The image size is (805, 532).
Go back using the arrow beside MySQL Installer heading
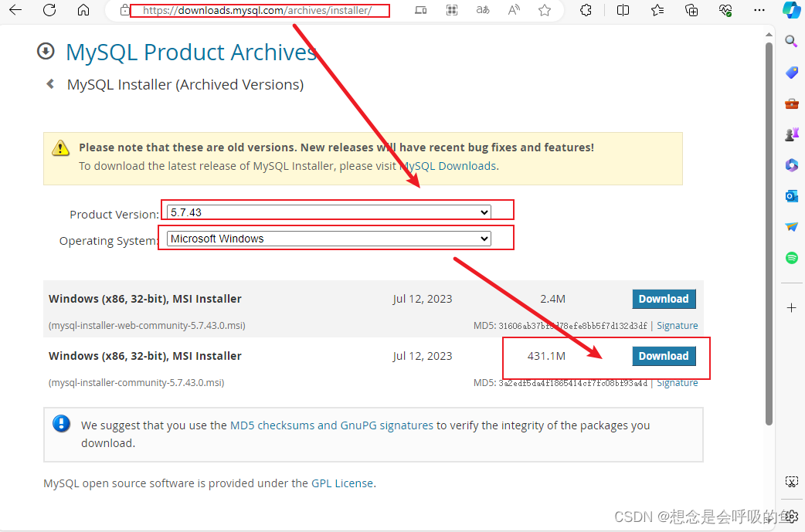50,83
